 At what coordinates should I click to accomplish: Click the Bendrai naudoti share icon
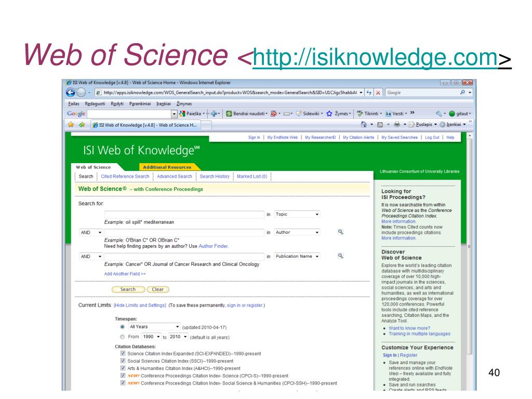[x=229, y=114]
